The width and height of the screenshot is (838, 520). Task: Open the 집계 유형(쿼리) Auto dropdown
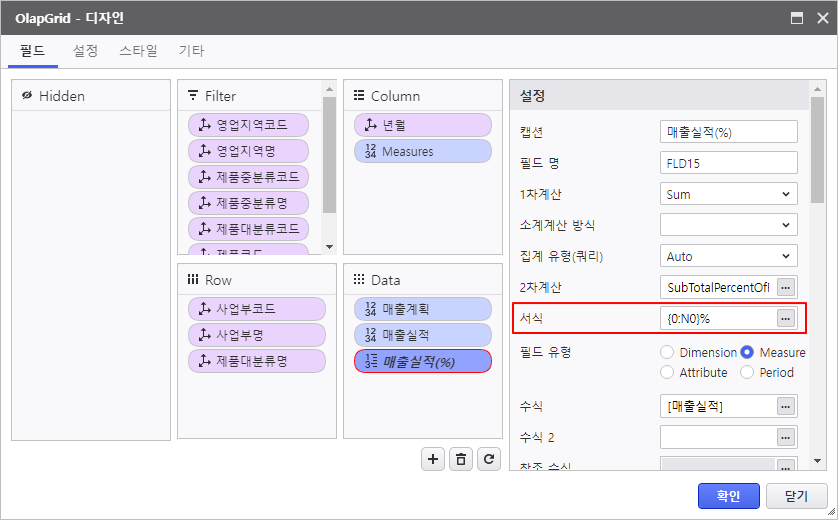(x=728, y=256)
